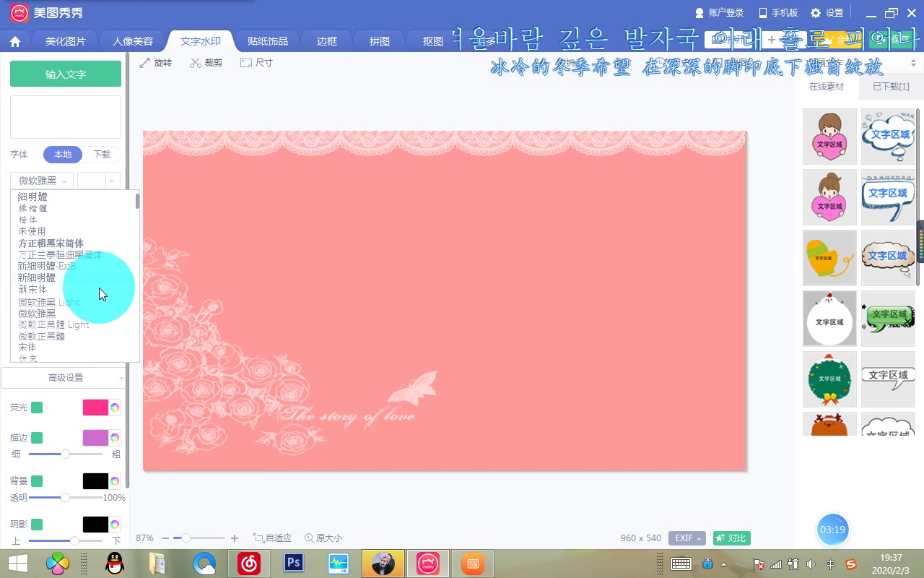Image resolution: width=924 pixels, height=578 pixels.
Task: Click the 对比 compare button
Action: click(x=732, y=538)
